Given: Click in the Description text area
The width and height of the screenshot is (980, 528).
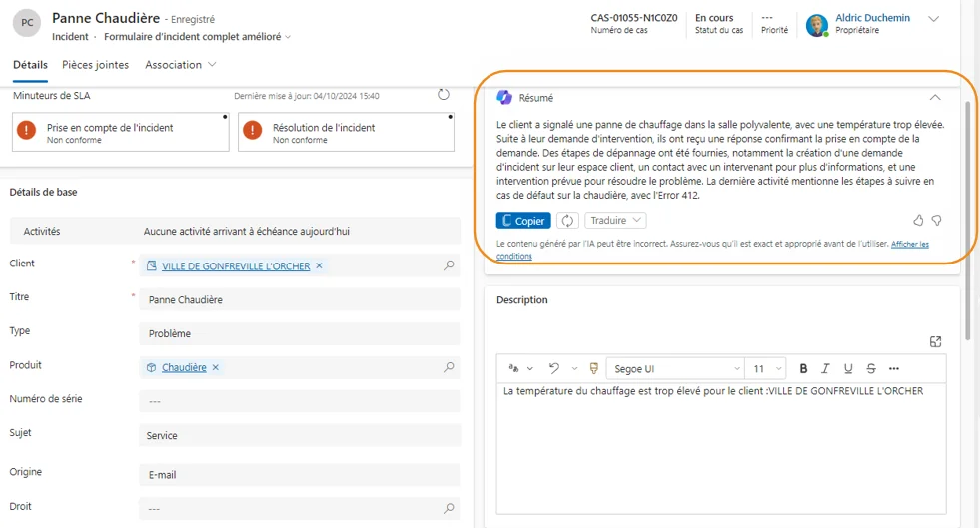Looking at the screenshot, I should tap(721, 447).
